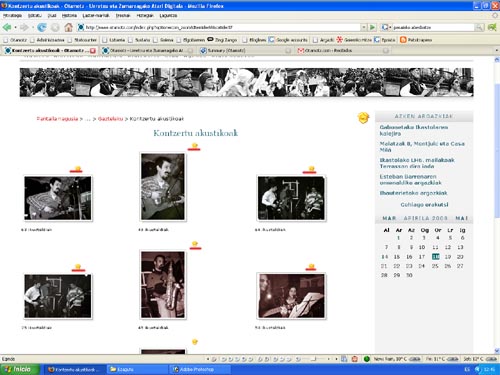Click the Inicio start button
Screen dimensions: 500x375
[x=20, y=369]
